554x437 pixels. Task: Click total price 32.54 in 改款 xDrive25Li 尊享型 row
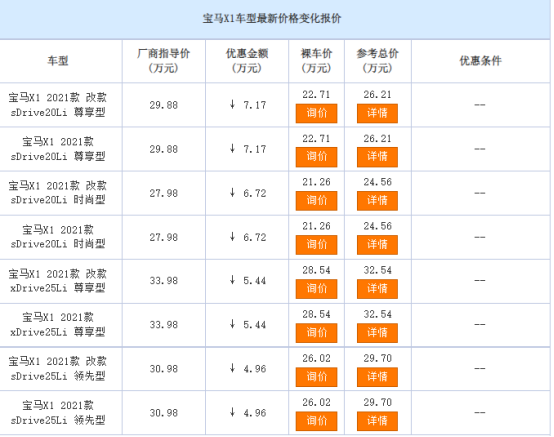point(377,271)
